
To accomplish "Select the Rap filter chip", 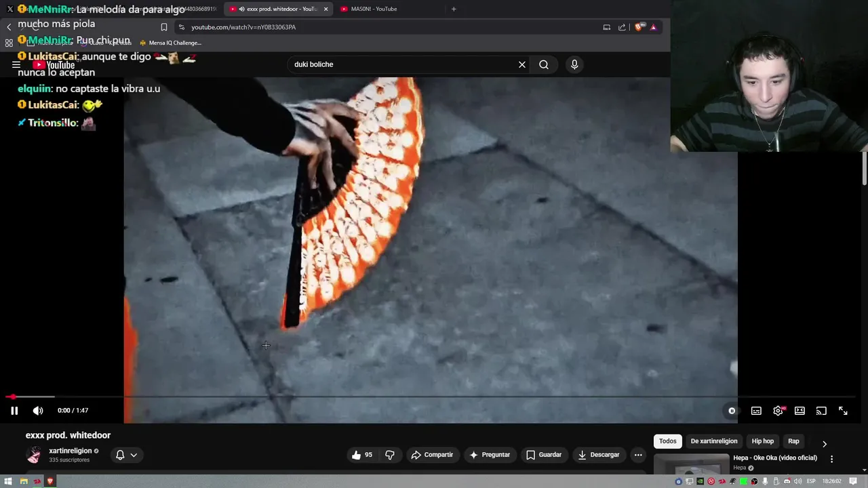I will (x=793, y=441).
